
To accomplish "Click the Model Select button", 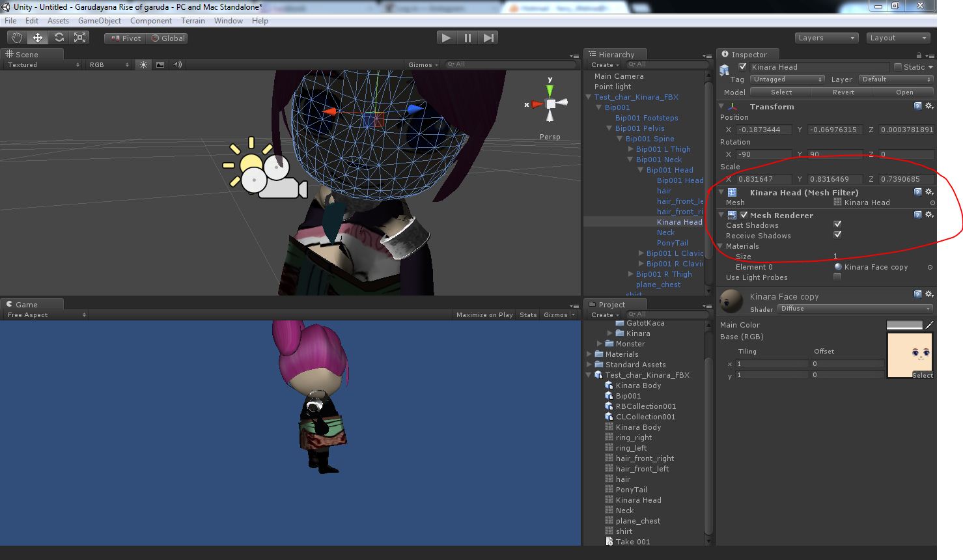I will tap(781, 92).
